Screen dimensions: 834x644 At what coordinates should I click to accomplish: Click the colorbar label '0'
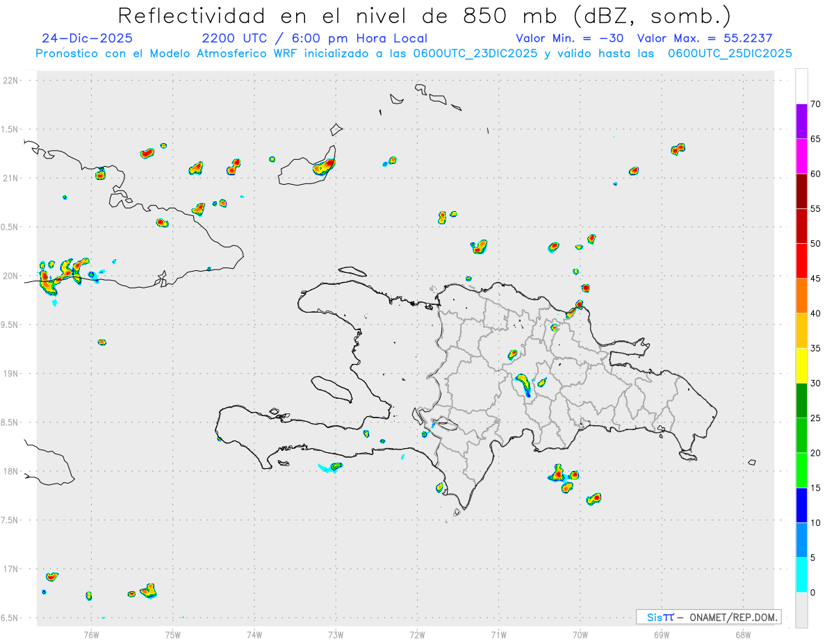812,593
